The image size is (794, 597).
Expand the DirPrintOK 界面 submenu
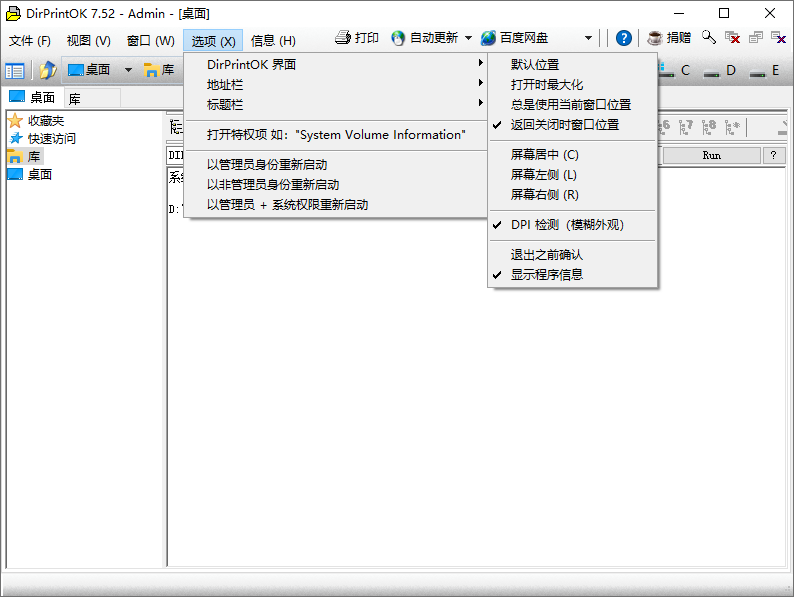click(336, 64)
